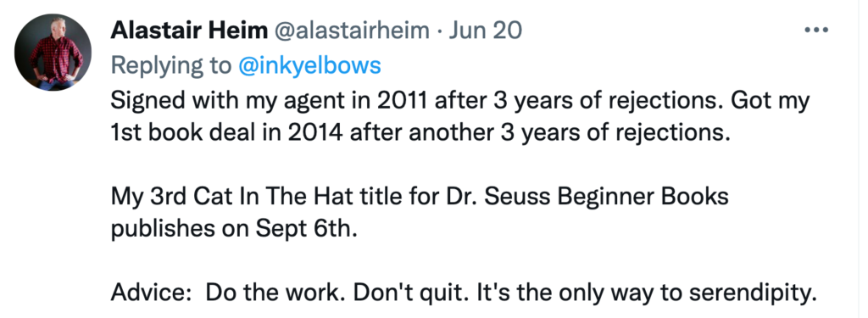Click Alastair Heim's profile avatar photo
The width and height of the screenshot is (868, 318).
53,53
